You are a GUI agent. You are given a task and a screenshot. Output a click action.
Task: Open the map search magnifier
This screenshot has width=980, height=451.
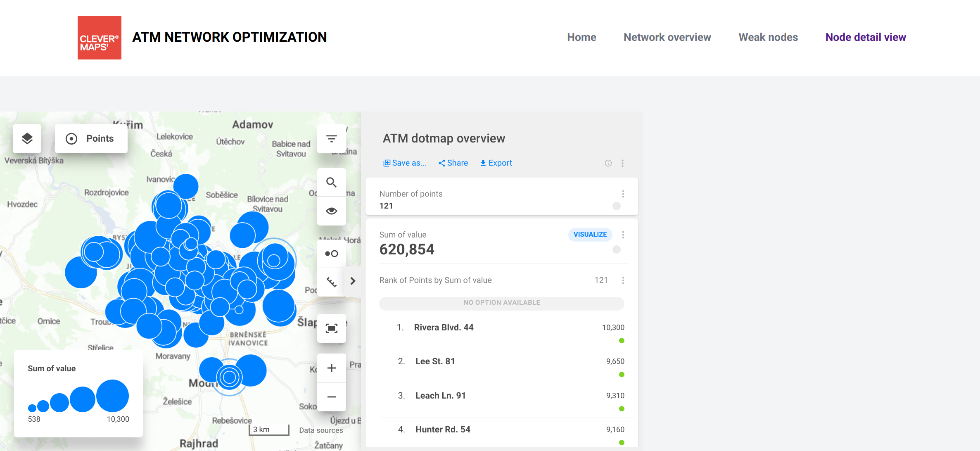pyautogui.click(x=331, y=182)
